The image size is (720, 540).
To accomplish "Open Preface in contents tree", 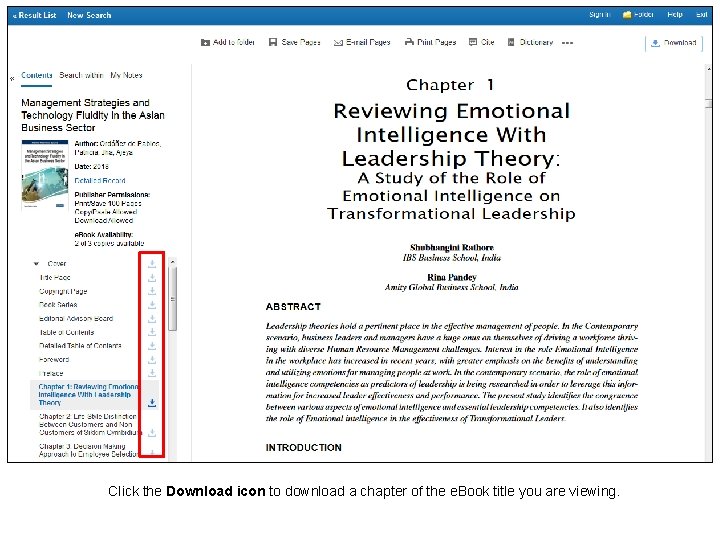I will pyautogui.click(x=51, y=373).
